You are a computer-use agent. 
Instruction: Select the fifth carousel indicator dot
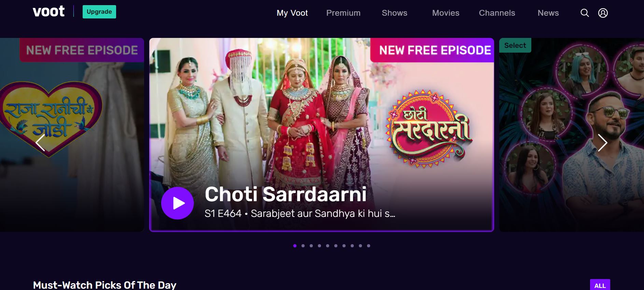[327, 246]
